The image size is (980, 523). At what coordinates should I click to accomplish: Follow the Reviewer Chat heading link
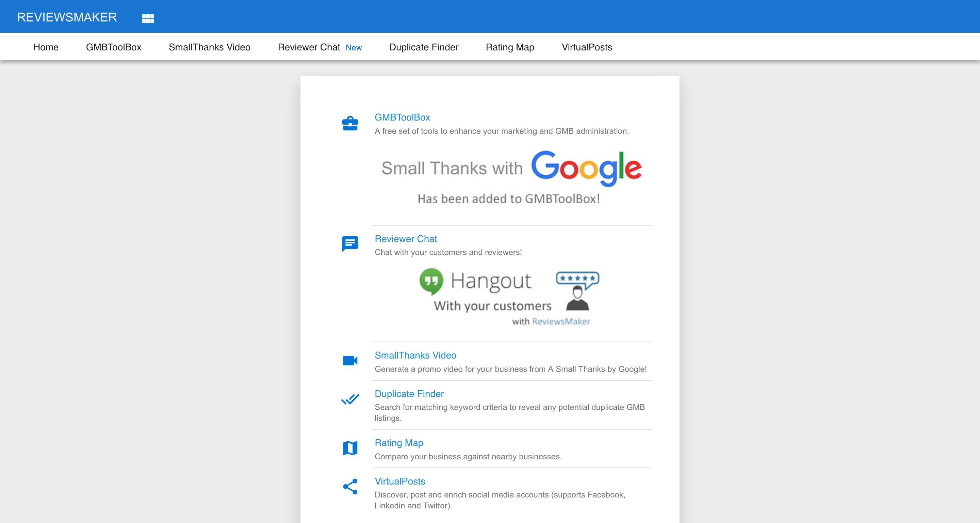click(x=406, y=239)
